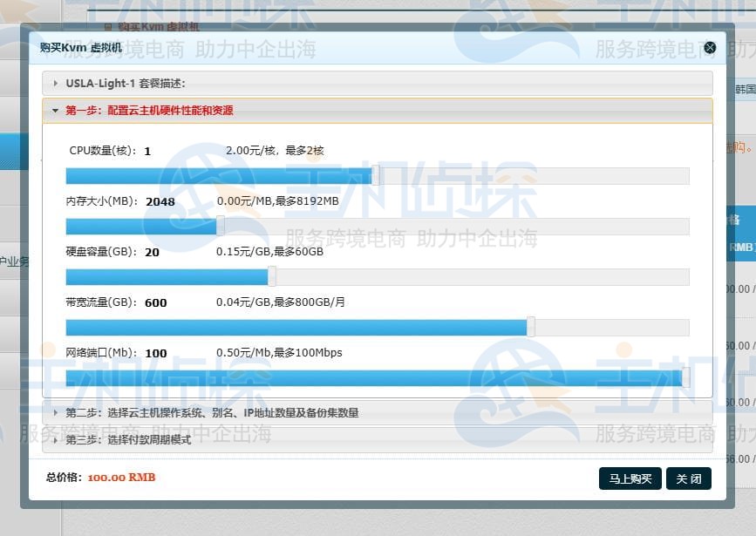Screen dimensions: 756x536
Task: Click the 购买Kvm虚拟机 icon behind the dialog
Action: point(106,27)
